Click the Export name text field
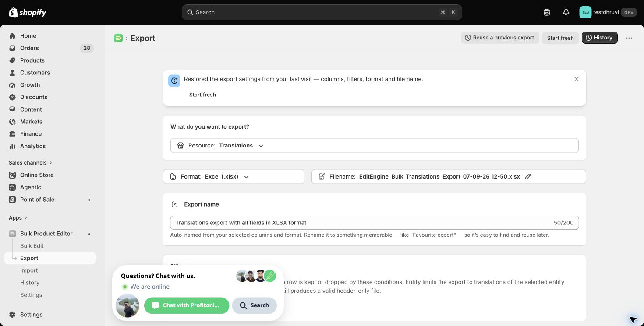 (x=374, y=223)
